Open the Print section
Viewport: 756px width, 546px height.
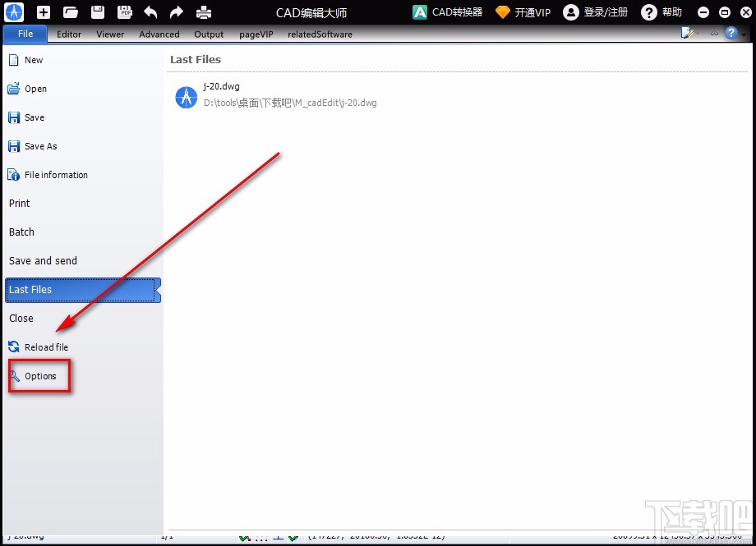coord(82,204)
